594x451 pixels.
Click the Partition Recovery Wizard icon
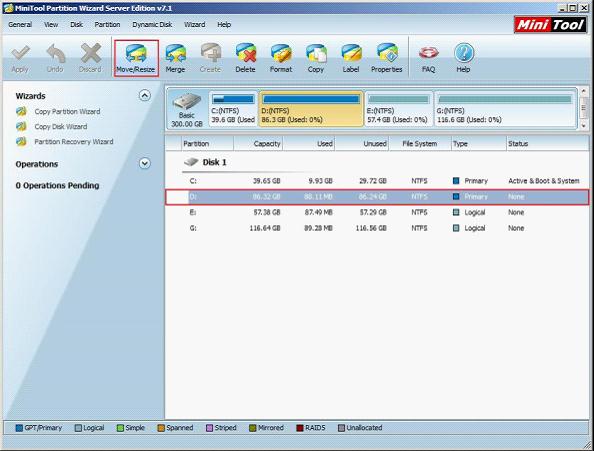tap(21, 142)
